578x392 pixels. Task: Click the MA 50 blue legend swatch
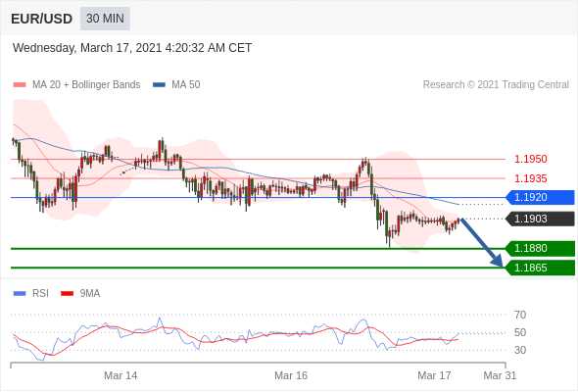159,85
